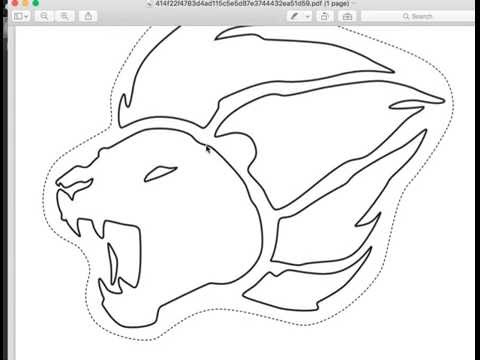Click the Share icon in toolbar
The width and height of the screenshot is (480, 360).
coord(88,16)
